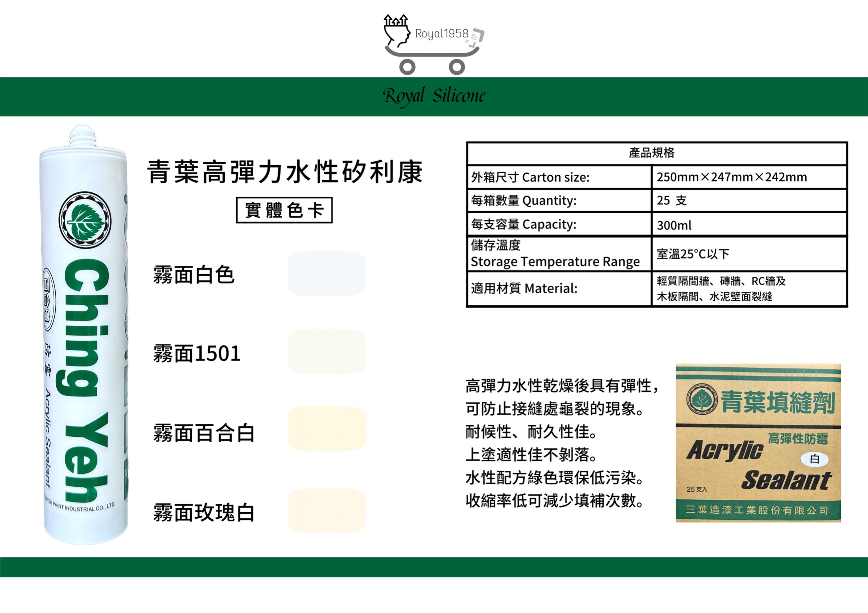The height and width of the screenshot is (613, 868).
Task: Pick the 霧面白色 color swatch
Action: coord(327,274)
